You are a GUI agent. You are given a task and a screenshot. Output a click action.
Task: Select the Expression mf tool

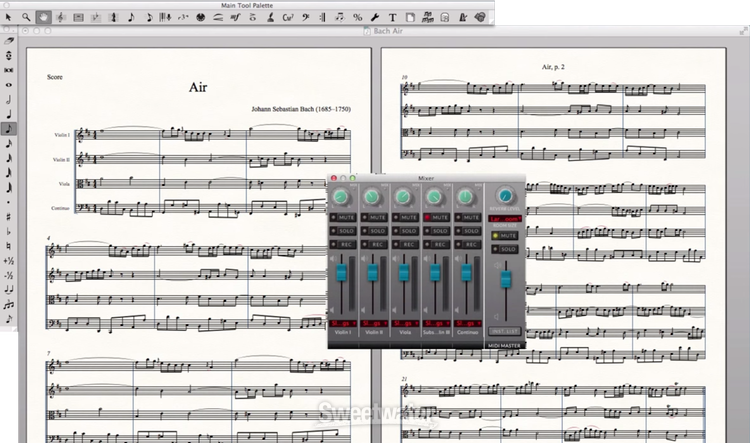(x=235, y=18)
